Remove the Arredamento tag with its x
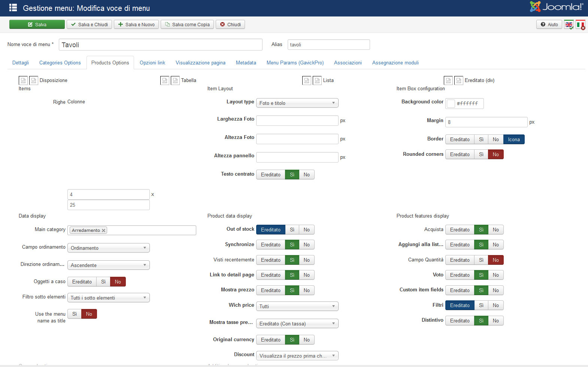 [104, 230]
